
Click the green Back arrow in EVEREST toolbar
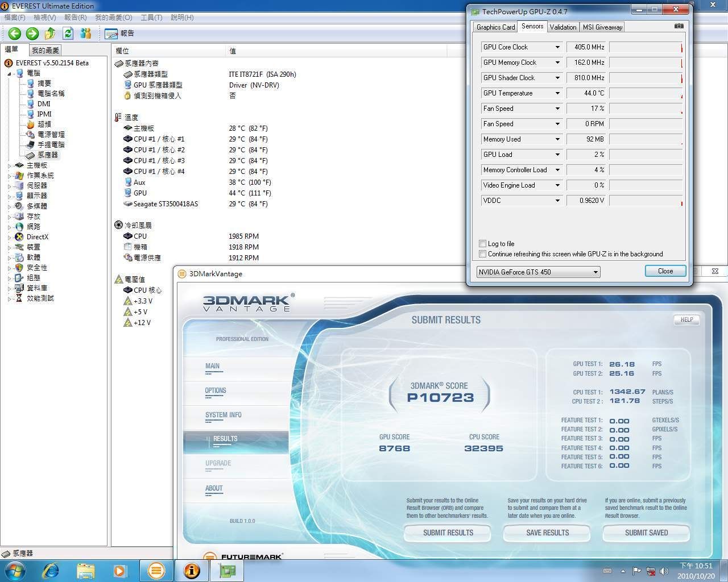pos(15,34)
